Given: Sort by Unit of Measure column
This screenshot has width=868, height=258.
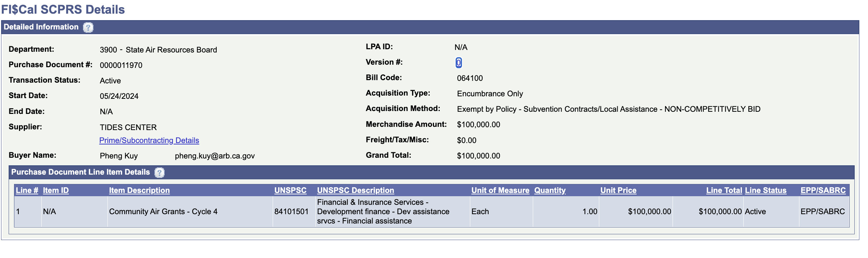Looking at the screenshot, I should tap(500, 190).
